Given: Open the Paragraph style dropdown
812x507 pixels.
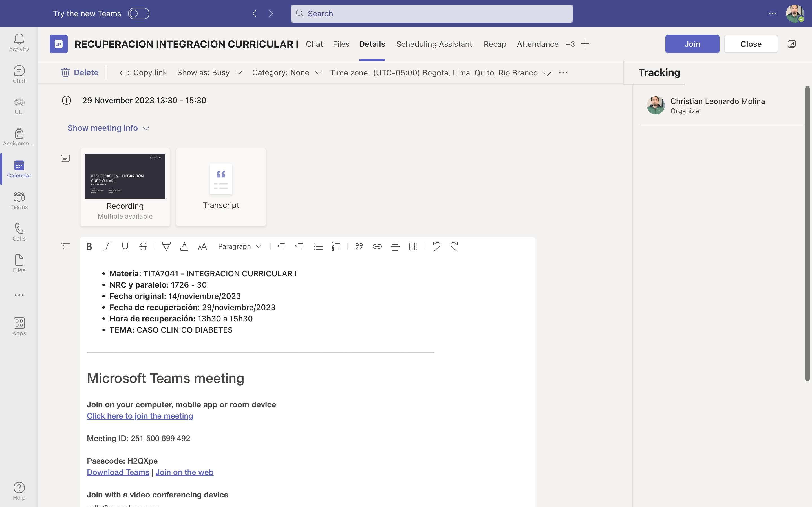Looking at the screenshot, I should (239, 246).
